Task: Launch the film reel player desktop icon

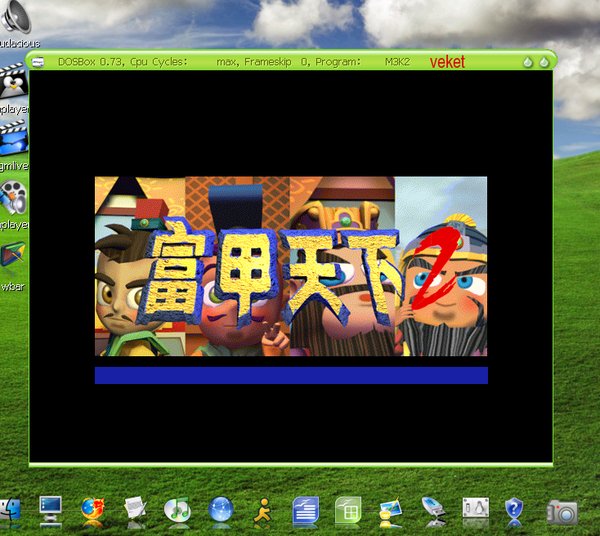Action: pyautogui.click(x=14, y=197)
